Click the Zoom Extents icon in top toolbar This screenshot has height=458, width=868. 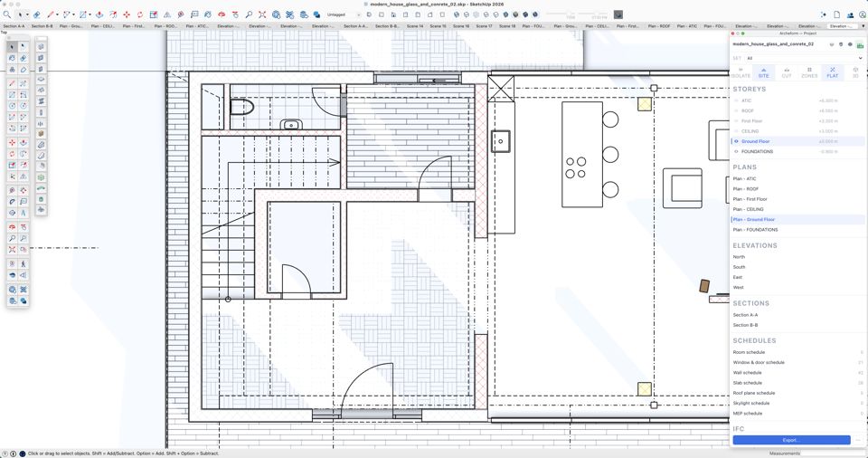[x=262, y=14]
